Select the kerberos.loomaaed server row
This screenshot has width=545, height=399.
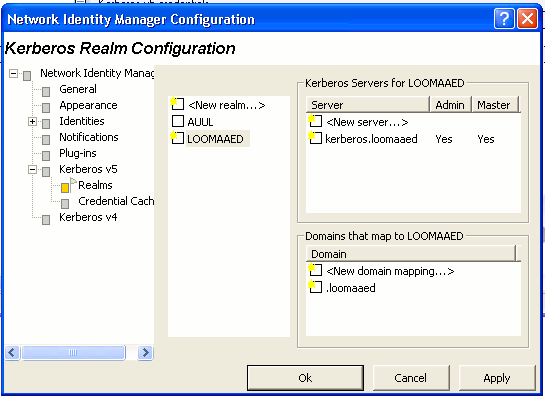[x=413, y=139]
